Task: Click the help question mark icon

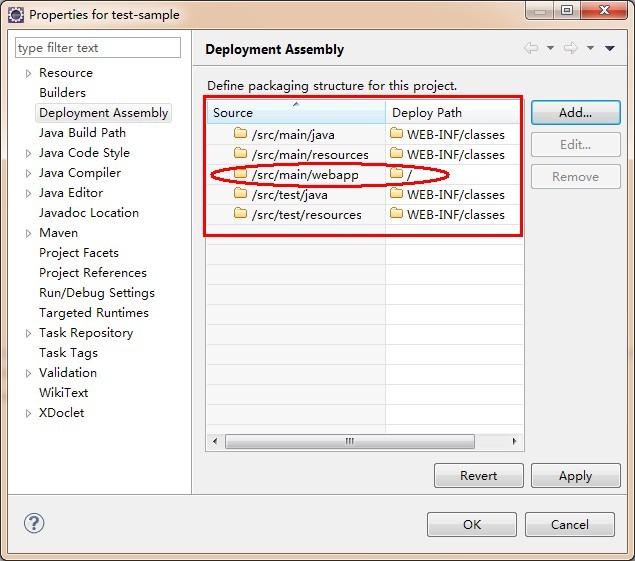Action: (x=34, y=523)
